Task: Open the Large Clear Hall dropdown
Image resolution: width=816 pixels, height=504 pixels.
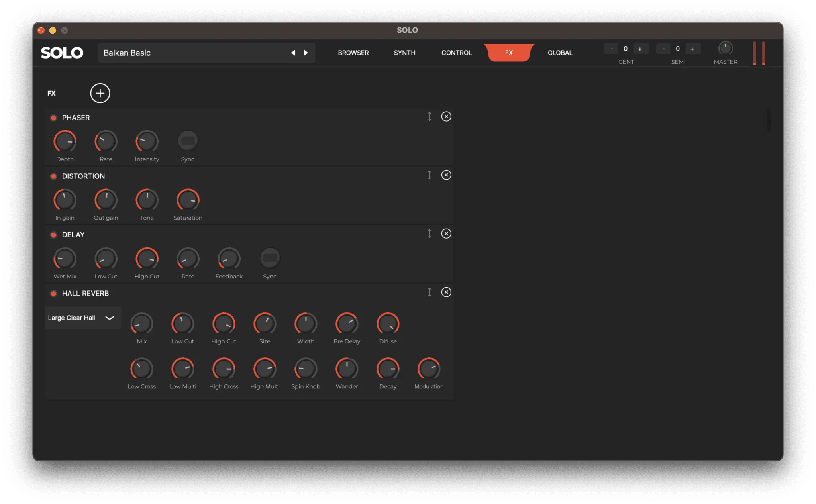Action: point(82,318)
